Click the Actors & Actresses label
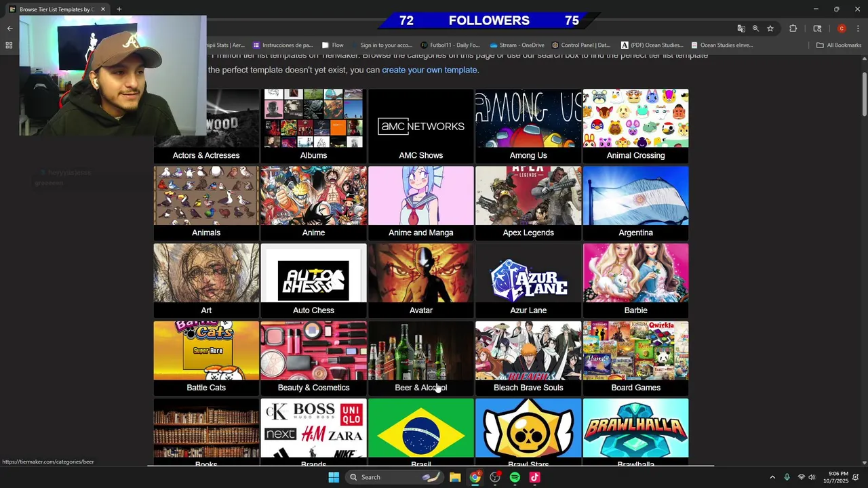Screen dimensions: 868x488 (206, 155)
